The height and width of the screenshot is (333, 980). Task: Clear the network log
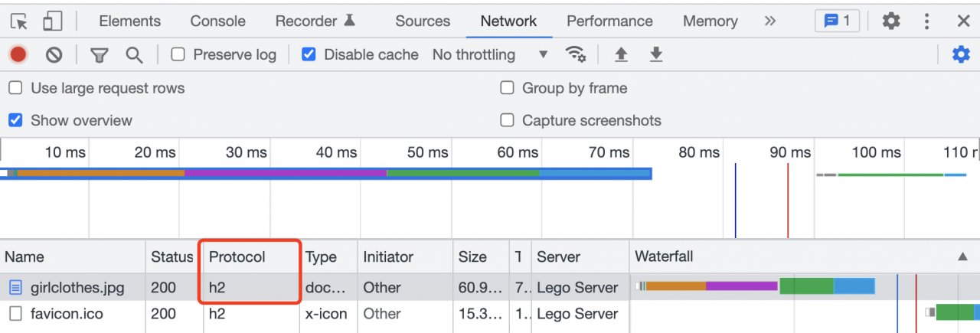[x=54, y=54]
